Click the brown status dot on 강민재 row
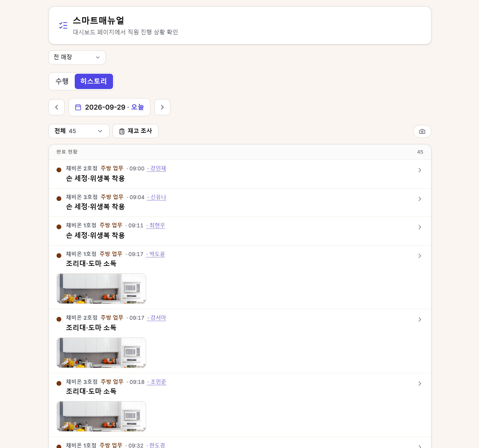This screenshot has height=448, width=479. coord(59,170)
